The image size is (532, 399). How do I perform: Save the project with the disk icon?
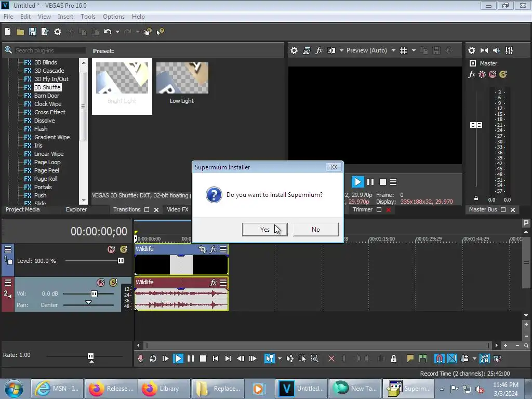click(x=33, y=32)
